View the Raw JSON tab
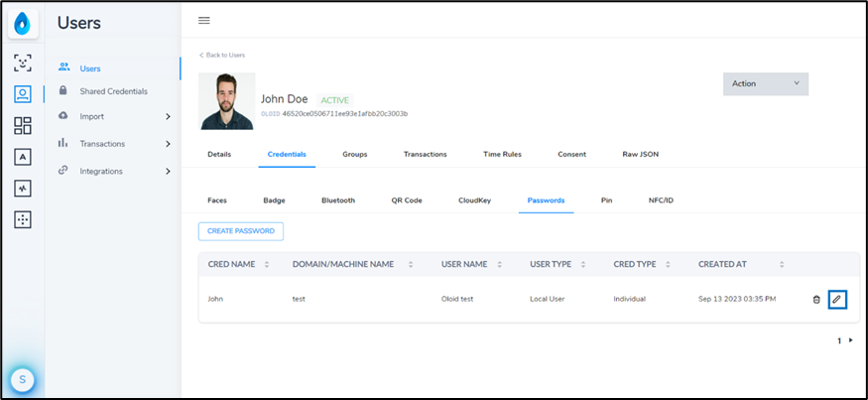868x400 pixels. pyautogui.click(x=641, y=154)
